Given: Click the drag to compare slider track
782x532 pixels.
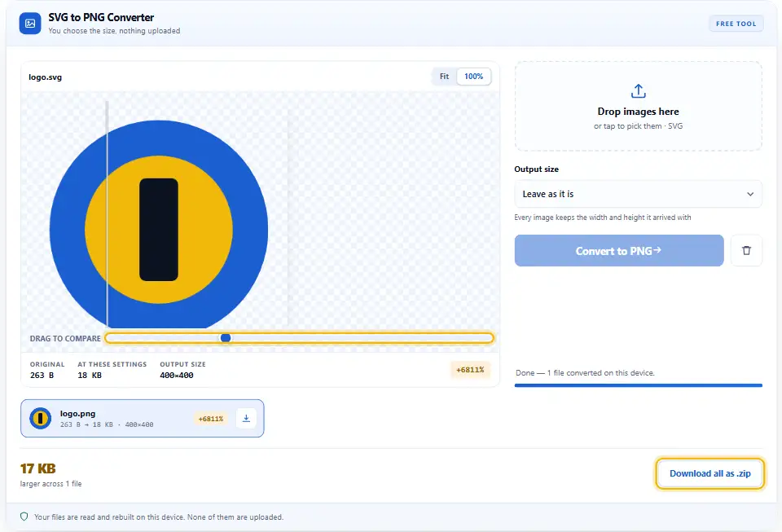Looking at the screenshot, I should point(299,338).
